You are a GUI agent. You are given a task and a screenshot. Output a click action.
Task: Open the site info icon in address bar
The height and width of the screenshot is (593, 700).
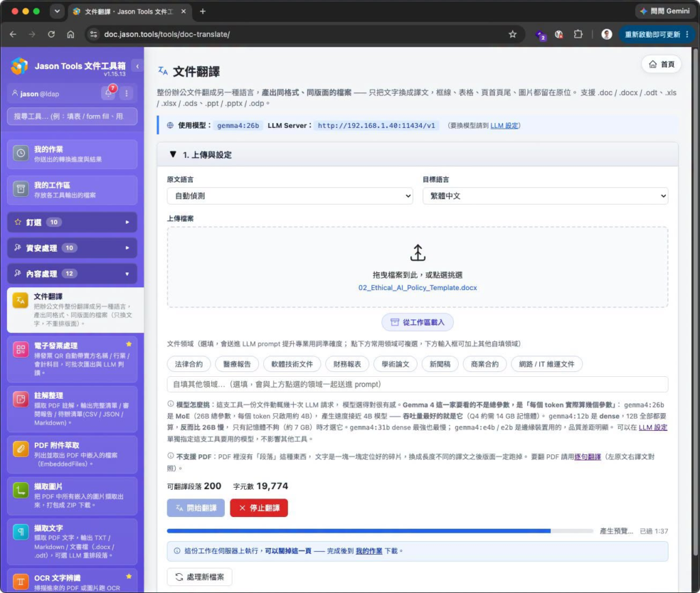coord(93,34)
